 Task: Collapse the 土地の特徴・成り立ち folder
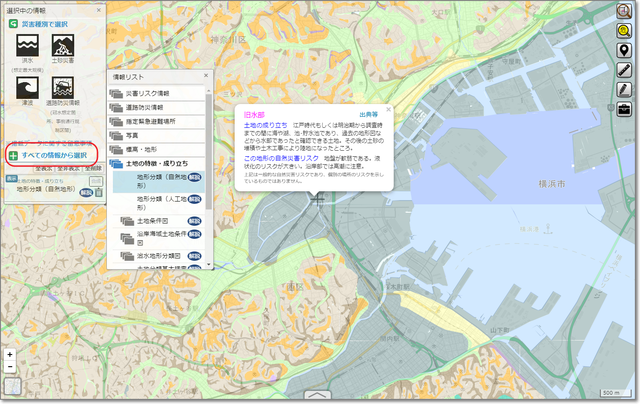pos(158,163)
